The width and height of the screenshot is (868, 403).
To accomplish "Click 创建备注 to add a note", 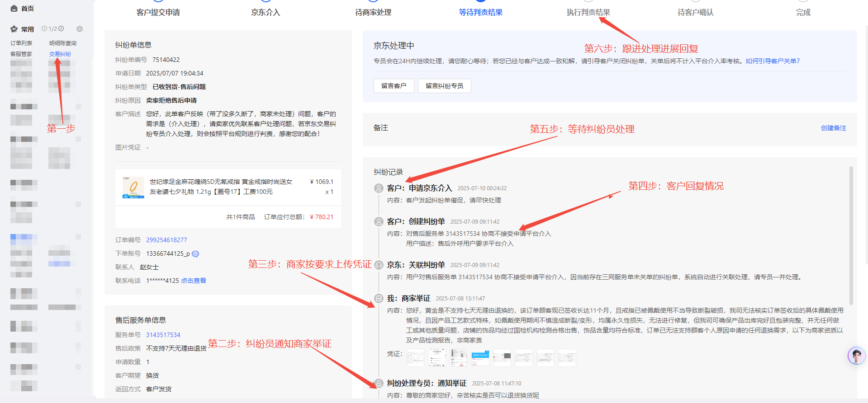I will click(x=833, y=128).
